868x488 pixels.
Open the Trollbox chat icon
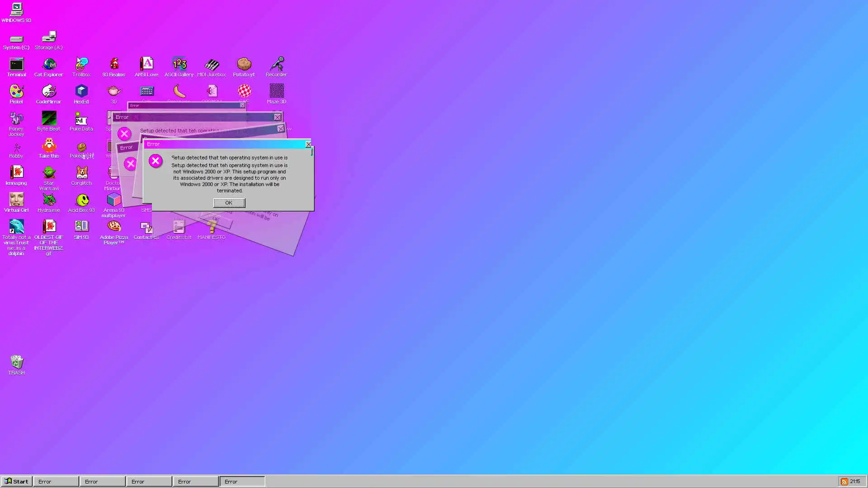pos(81,65)
